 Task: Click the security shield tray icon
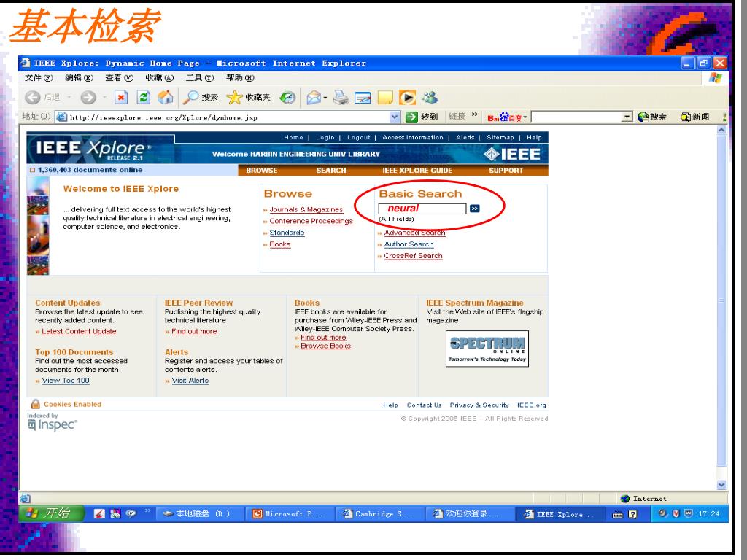point(676,513)
